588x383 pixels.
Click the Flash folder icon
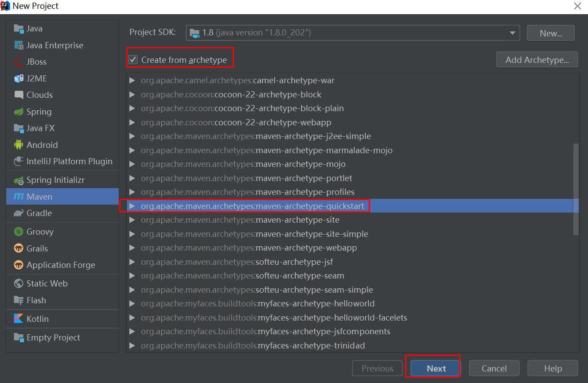pos(19,300)
